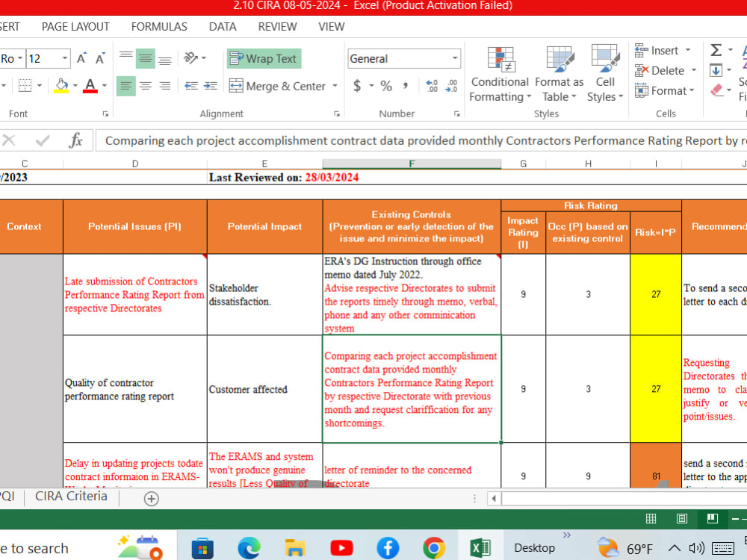Open Format as Table gallery
The width and height of the screenshot is (747, 560).
[560, 74]
